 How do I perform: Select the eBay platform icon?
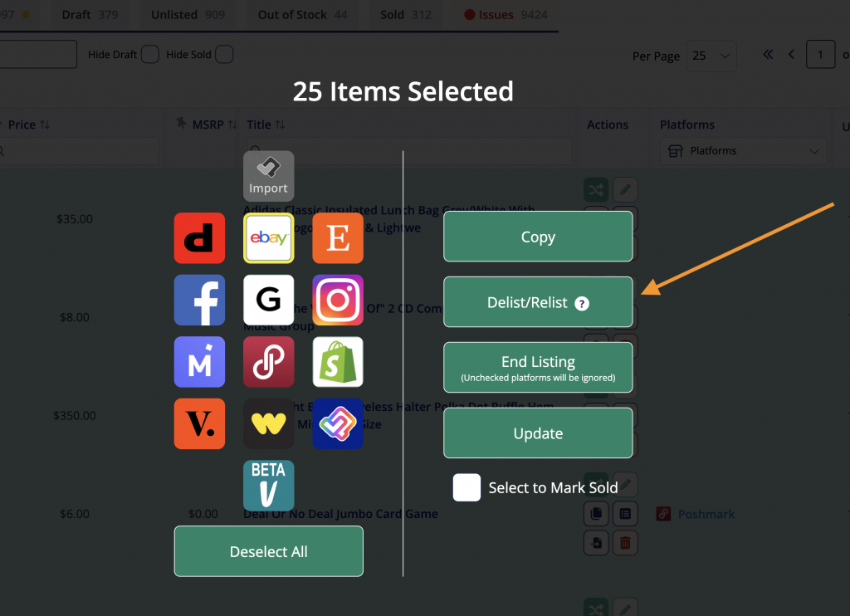268,238
